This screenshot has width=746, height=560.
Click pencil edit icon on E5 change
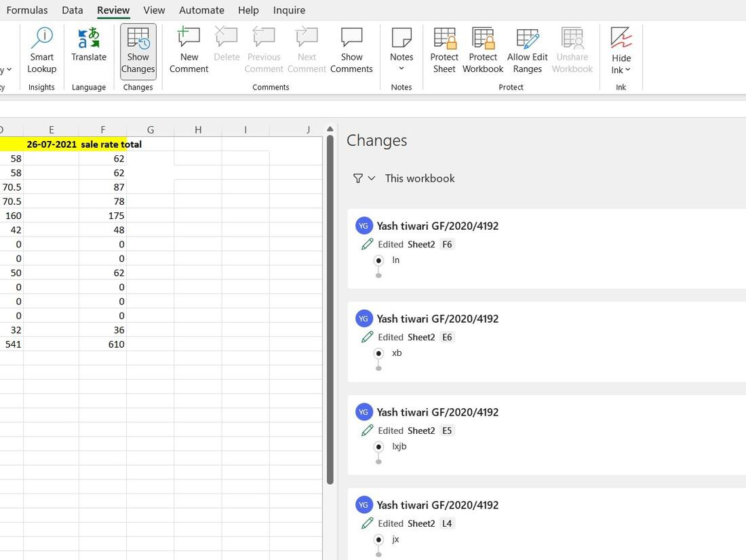(367, 431)
